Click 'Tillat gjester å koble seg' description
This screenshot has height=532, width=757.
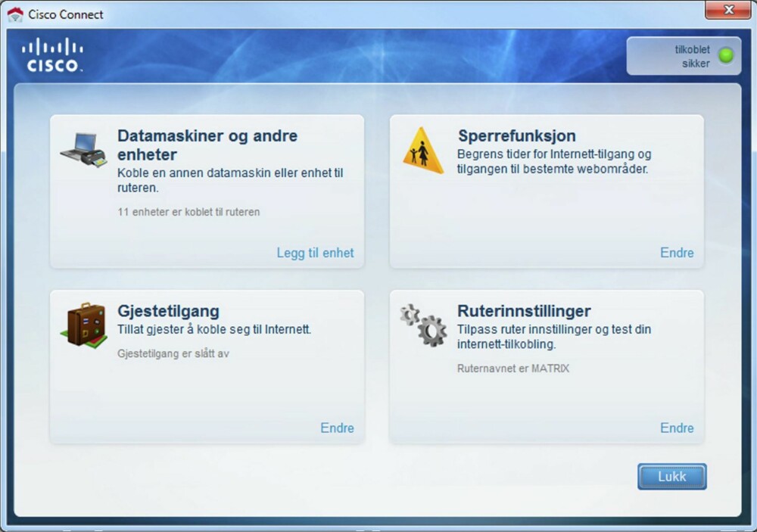coord(214,329)
